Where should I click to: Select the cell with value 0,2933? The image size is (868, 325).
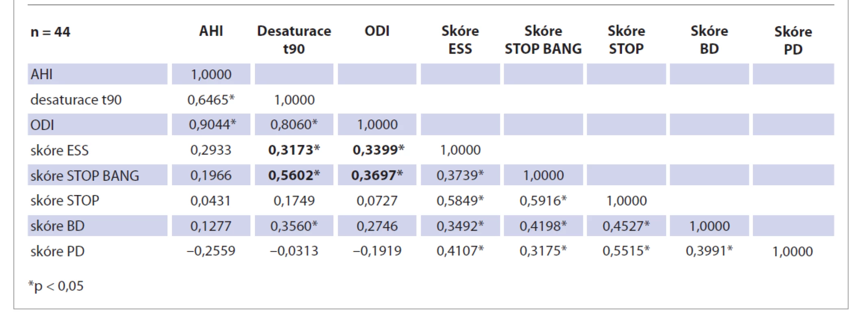coord(211,150)
